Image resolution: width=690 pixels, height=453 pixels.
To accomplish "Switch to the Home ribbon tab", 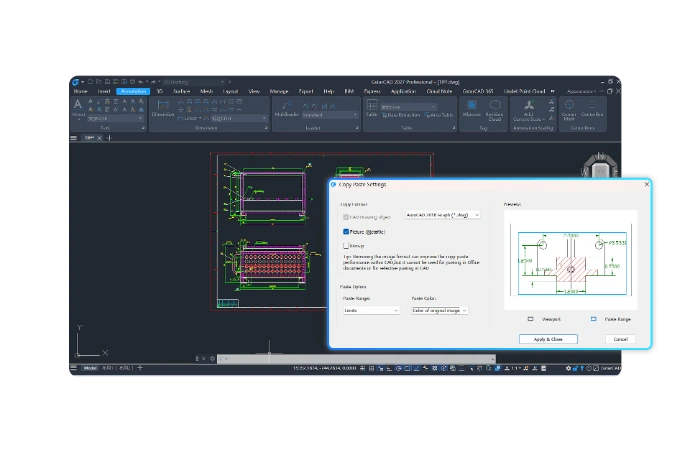I will [x=80, y=91].
